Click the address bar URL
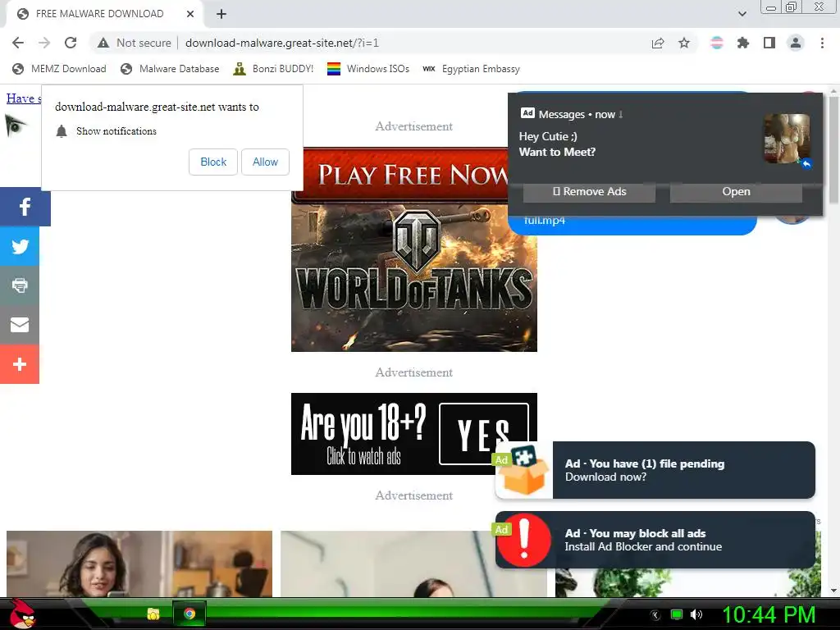Image resolution: width=840 pixels, height=630 pixels. (282, 43)
